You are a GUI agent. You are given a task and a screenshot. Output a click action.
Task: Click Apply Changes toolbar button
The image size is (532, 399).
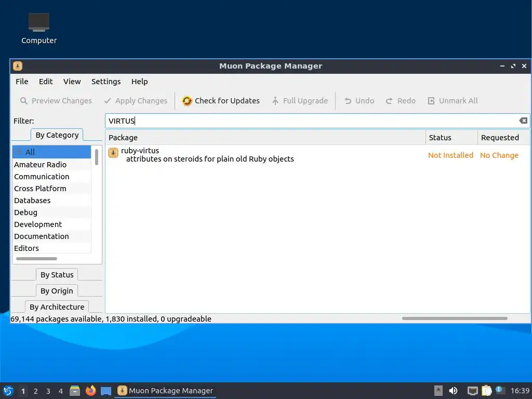click(x=136, y=101)
